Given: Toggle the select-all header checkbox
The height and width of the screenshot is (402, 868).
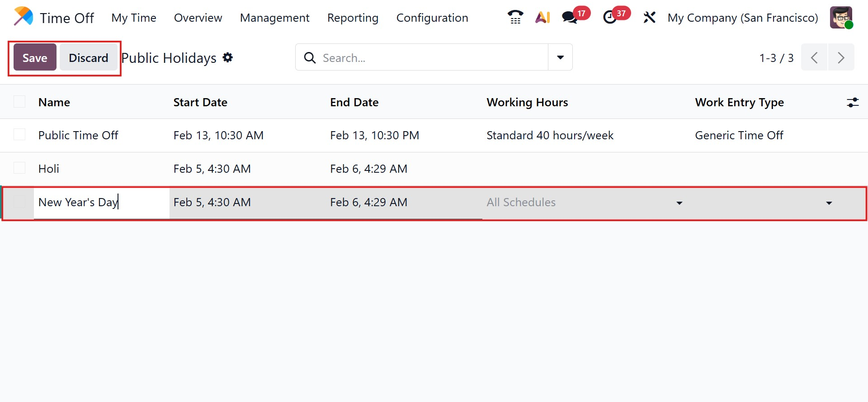Looking at the screenshot, I should [x=19, y=102].
